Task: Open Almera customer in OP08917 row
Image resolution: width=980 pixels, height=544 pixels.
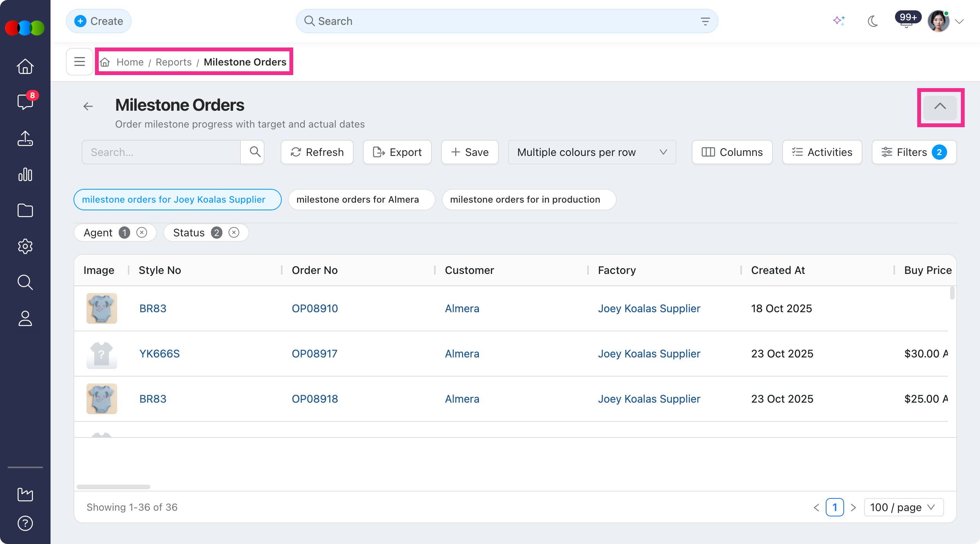Action: click(x=462, y=354)
